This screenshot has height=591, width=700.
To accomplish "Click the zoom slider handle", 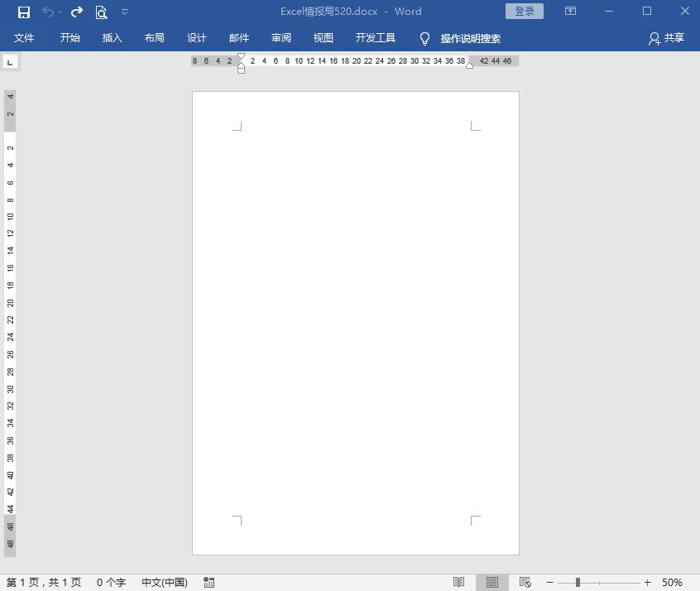I will pos(578,583).
